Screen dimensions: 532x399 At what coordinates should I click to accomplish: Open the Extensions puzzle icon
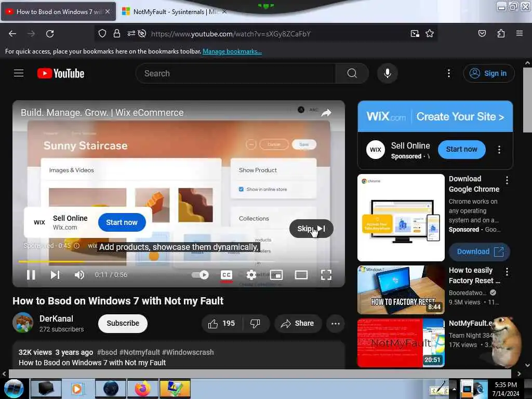click(501, 33)
